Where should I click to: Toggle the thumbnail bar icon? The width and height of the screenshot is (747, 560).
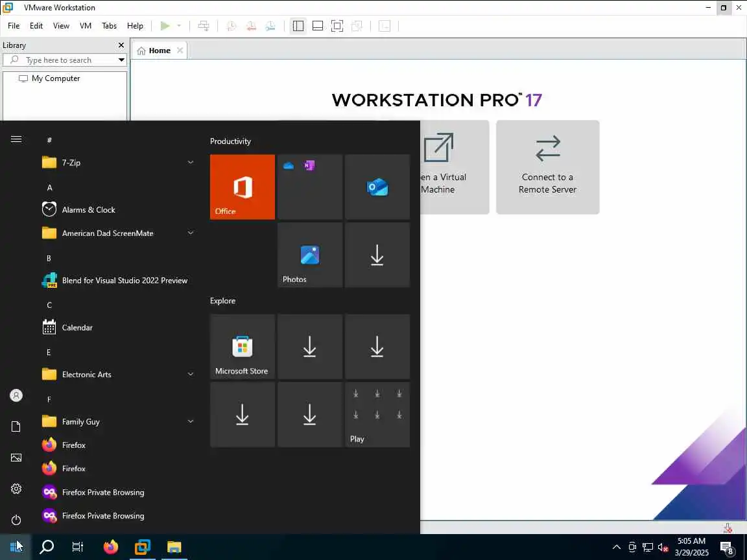click(318, 26)
